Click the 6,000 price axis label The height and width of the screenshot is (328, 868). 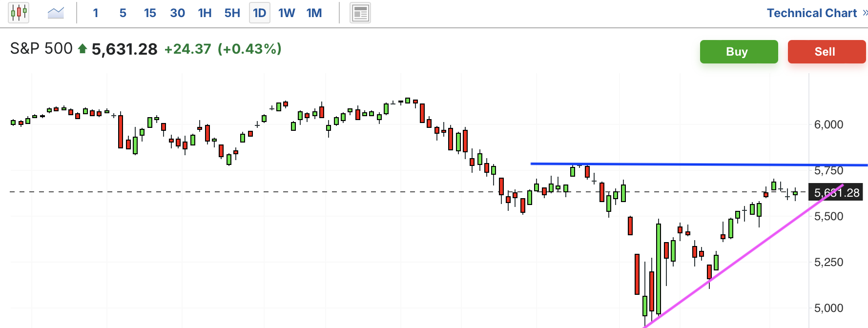(x=828, y=124)
